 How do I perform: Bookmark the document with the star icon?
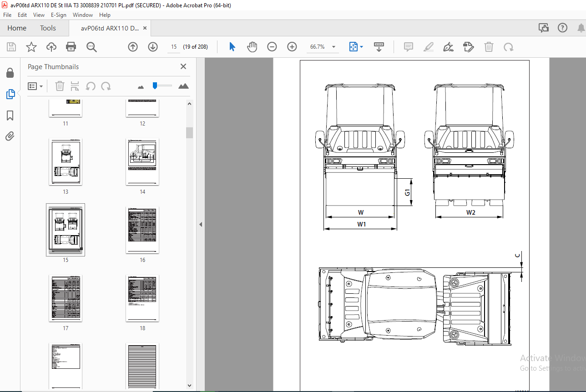31,47
